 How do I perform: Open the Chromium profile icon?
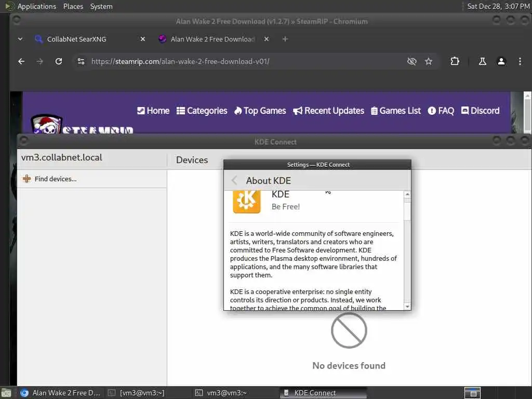pyautogui.click(x=501, y=61)
